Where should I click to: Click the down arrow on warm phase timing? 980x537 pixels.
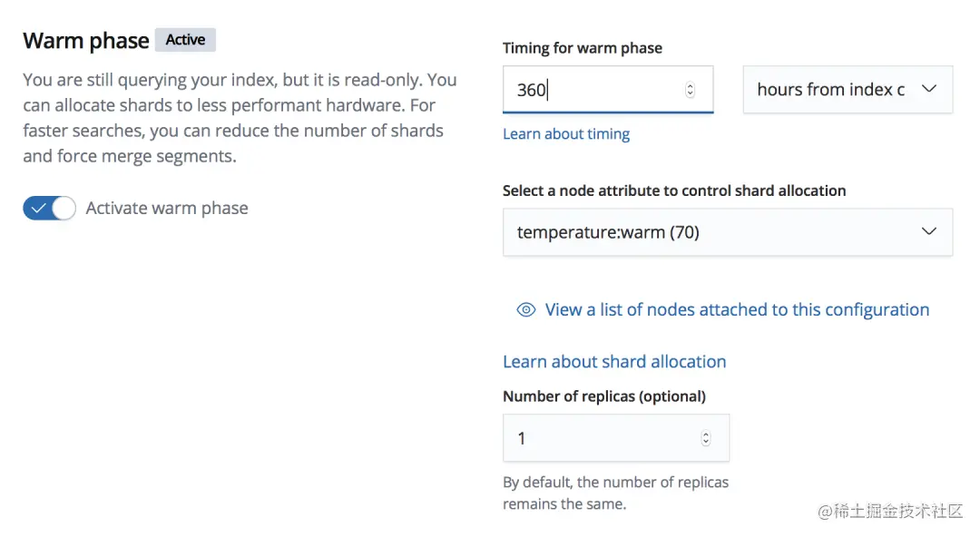click(x=690, y=93)
